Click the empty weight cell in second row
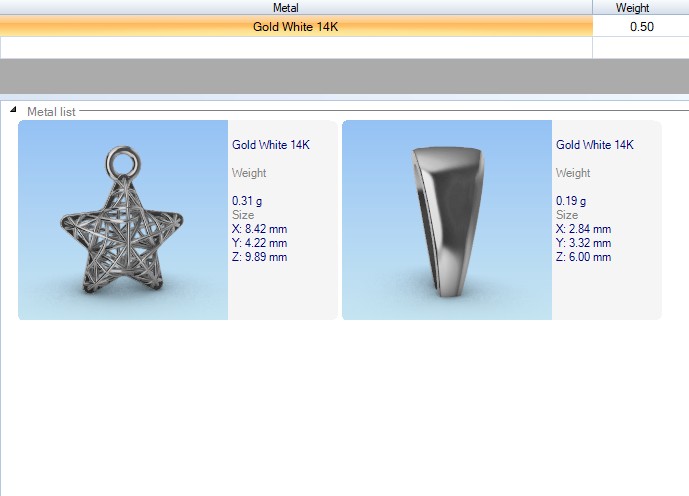Viewport: 689px width, 496px height. pyautogui.click(x=640, y=47)
